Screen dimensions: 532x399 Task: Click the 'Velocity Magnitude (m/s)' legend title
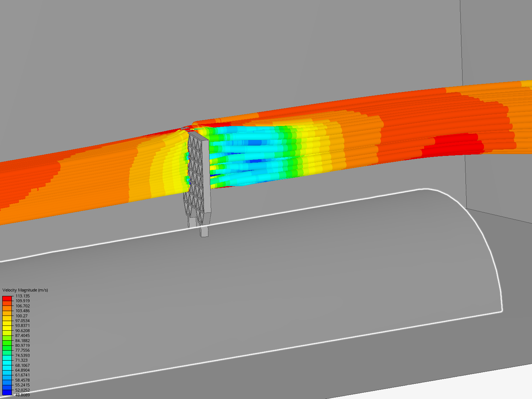tap(25, 290)
